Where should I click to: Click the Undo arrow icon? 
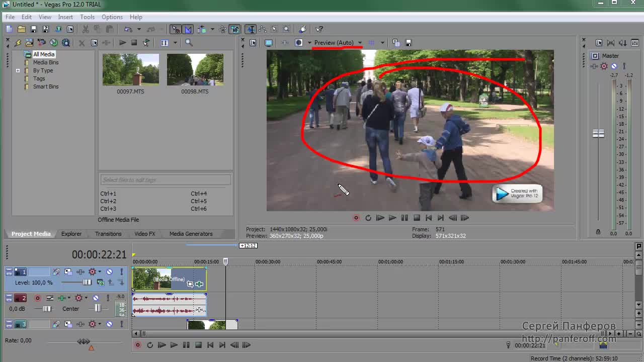pyautogui.click(x=128, y=29)
